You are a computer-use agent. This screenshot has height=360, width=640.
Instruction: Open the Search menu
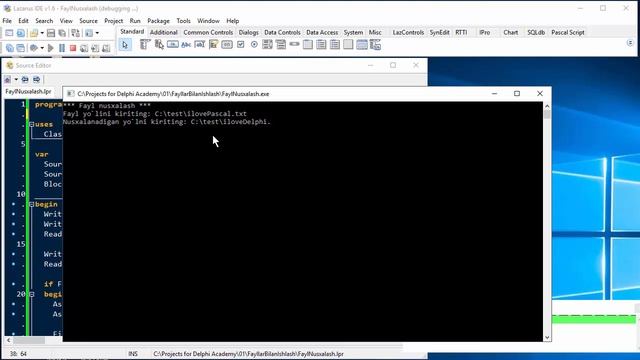(x=44, y=21)
